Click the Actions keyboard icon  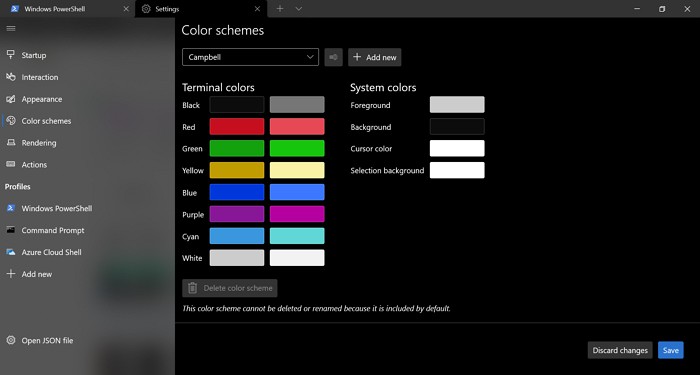pos(11,164)
